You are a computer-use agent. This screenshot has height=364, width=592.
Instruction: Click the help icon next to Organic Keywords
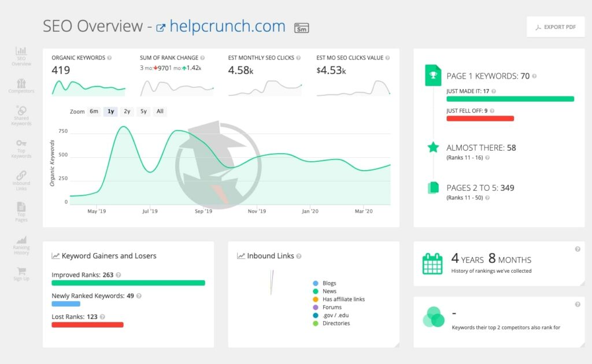(x=109, y=58)
